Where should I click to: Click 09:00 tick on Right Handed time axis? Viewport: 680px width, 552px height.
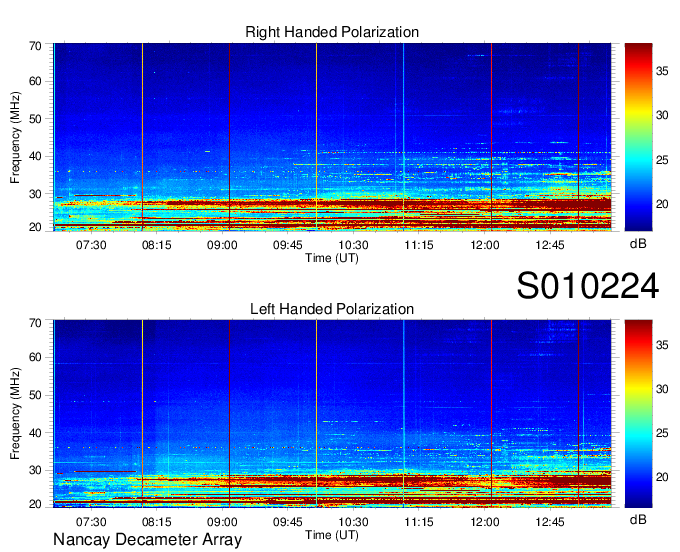222,245
